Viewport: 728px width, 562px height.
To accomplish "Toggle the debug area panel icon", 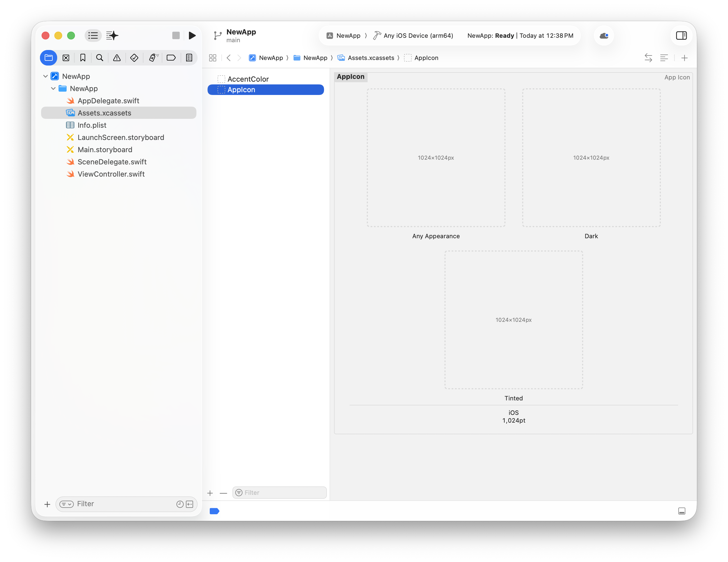I will [x=682, y=511].
